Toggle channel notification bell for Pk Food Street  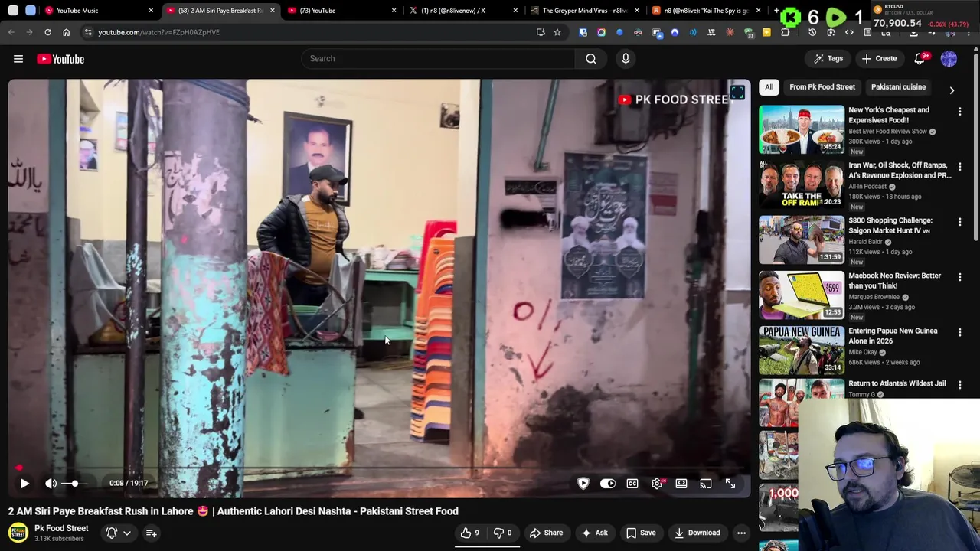(112, 533)
